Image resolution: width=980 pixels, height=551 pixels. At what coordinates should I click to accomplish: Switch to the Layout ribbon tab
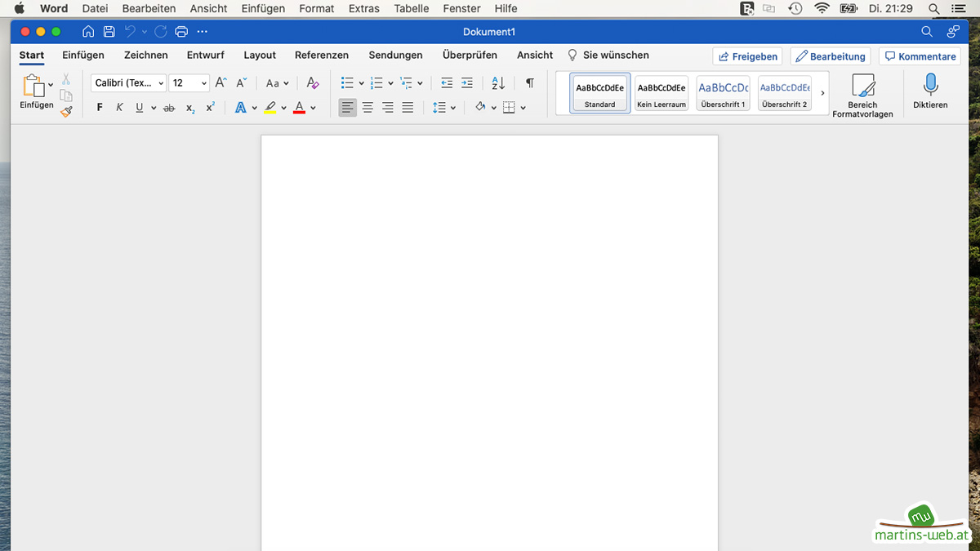[x=260, y=56]
